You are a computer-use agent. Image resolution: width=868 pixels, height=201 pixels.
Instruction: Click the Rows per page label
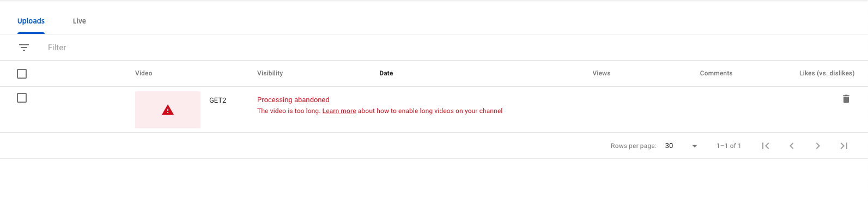coord(633,146)
